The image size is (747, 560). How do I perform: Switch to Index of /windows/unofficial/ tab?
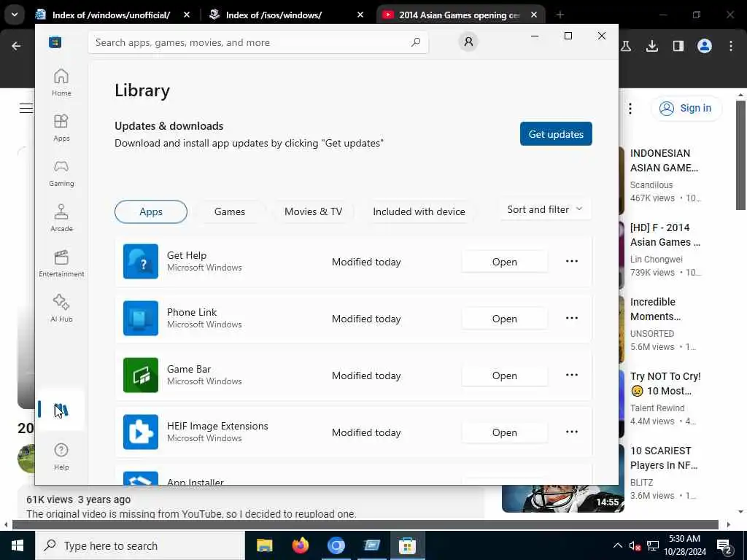click(x=112, y=15)
